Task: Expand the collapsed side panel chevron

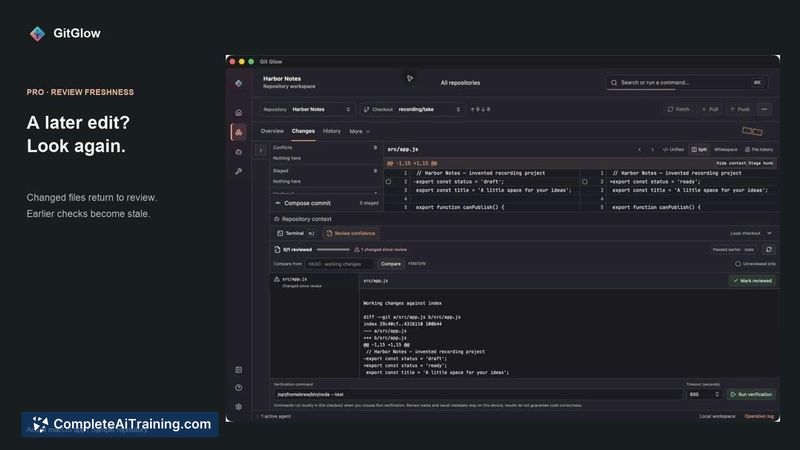Action: pyautogui.click(x=261, y=150)
